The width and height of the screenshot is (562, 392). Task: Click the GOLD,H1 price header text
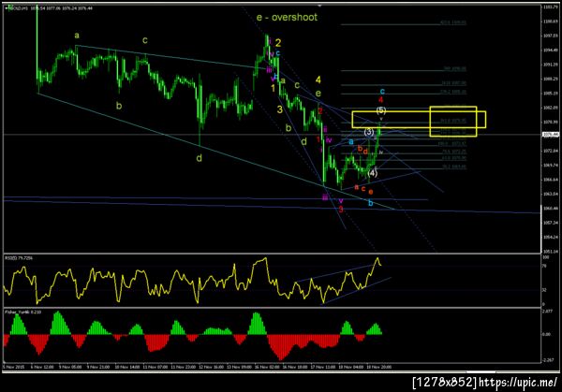pos(51,7)
